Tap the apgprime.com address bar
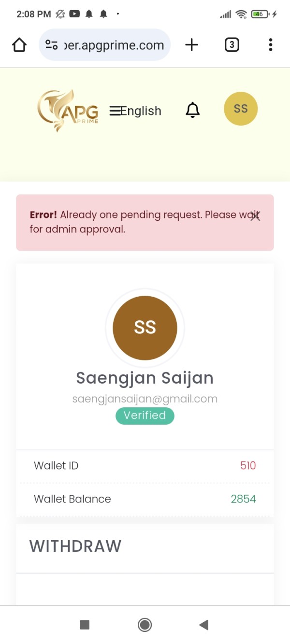290x644 pixels. 114,45
